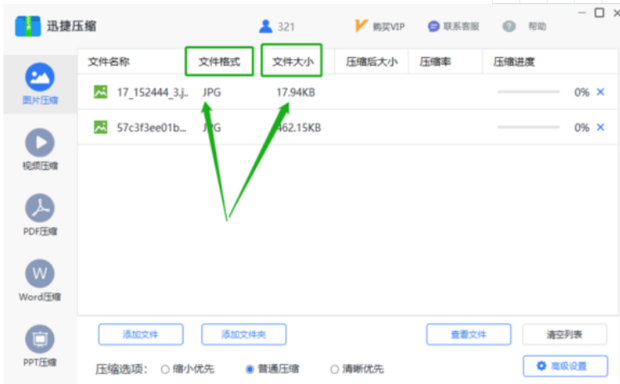Screen dimensions: 620x384
Task: Click progress bar of 57c3f3ee01b row
Action: 528,127
